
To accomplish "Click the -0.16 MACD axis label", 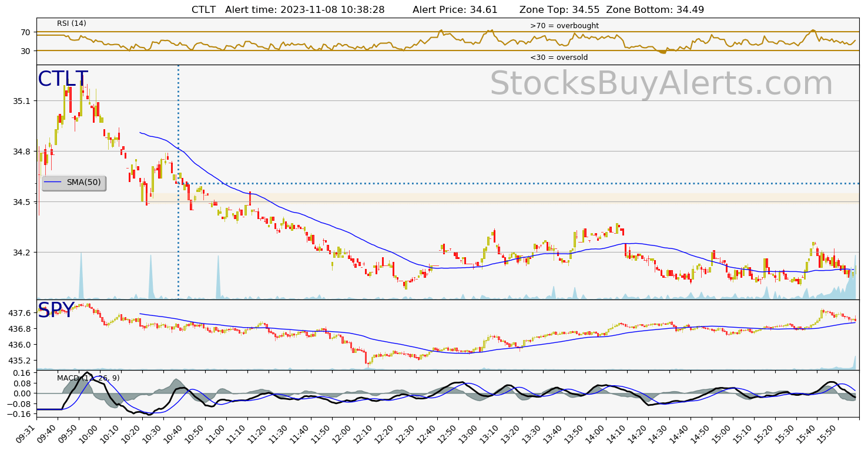I will (x=20, y=414).
